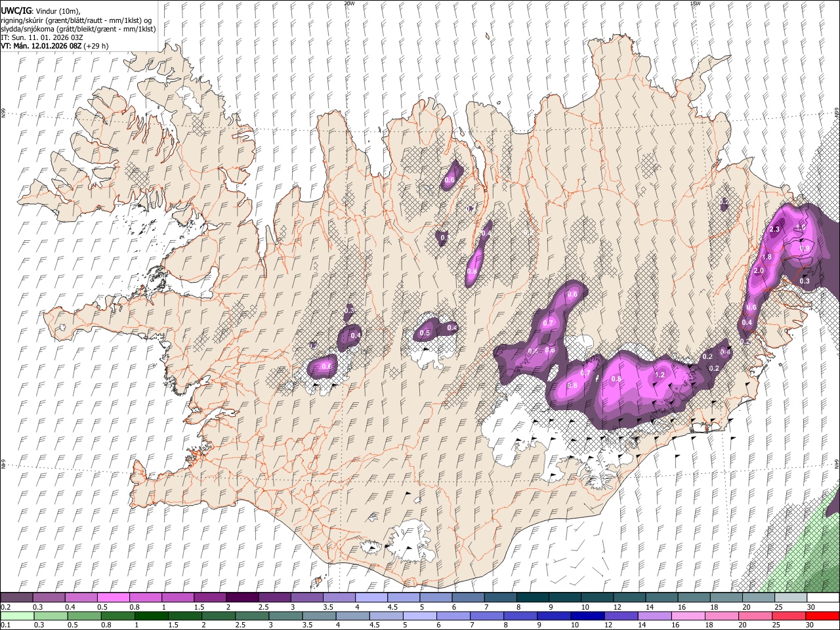Select white snow swatch between 25 and 30
The height and width of the screenshot is (630, 840).
click(x=791, y=598)
